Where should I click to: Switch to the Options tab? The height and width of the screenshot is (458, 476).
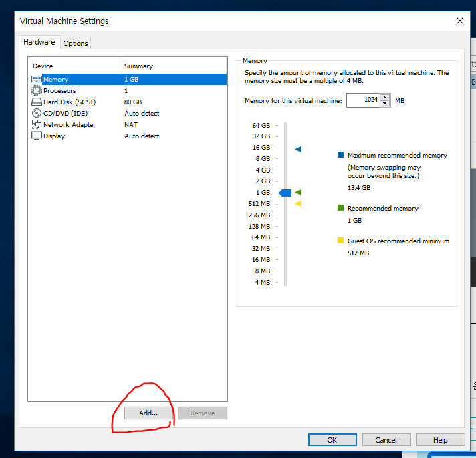[x=76, y=43]
